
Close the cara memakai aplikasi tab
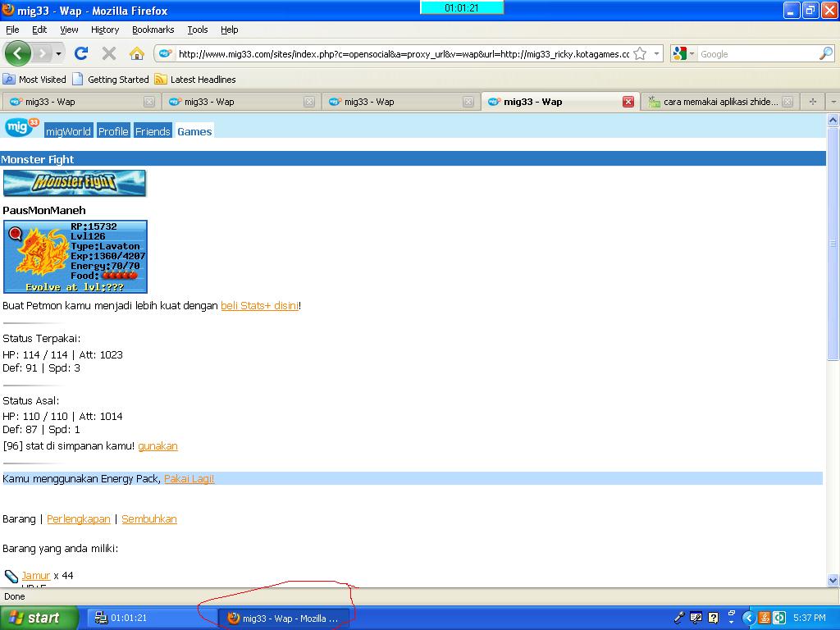(x=787, y=102)
